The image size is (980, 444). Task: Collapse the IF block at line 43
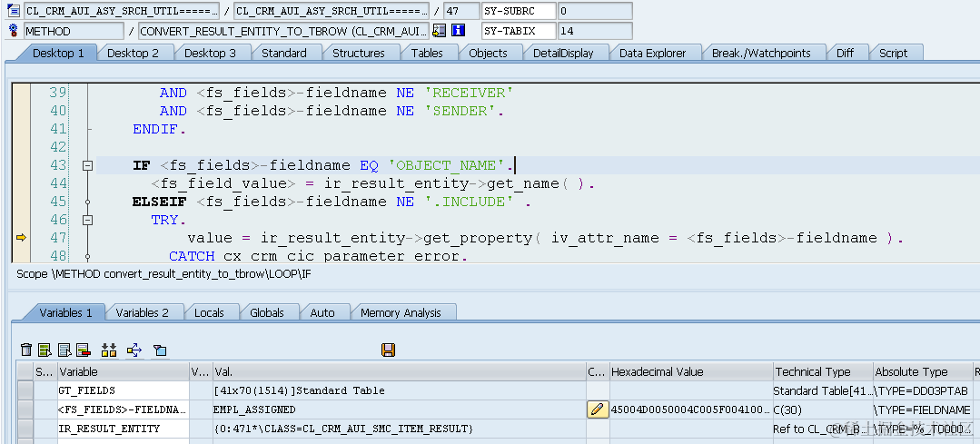pyautogui.click(x=87, y=165)
